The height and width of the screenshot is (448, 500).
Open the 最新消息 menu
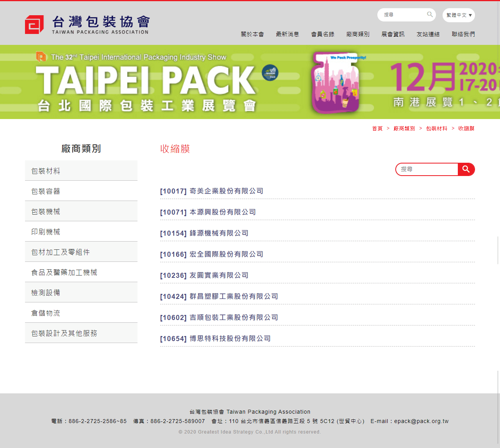click(287, 34)
